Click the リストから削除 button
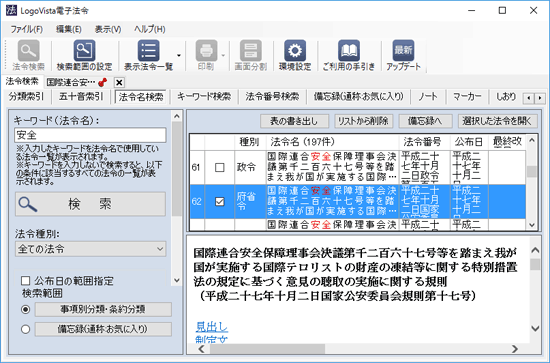550x363 pixels. tap(363, 121)
